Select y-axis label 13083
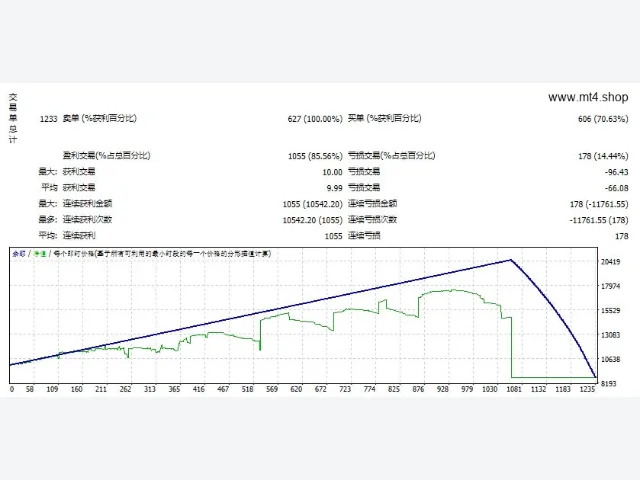640x480 pixels. coord(610,335)
